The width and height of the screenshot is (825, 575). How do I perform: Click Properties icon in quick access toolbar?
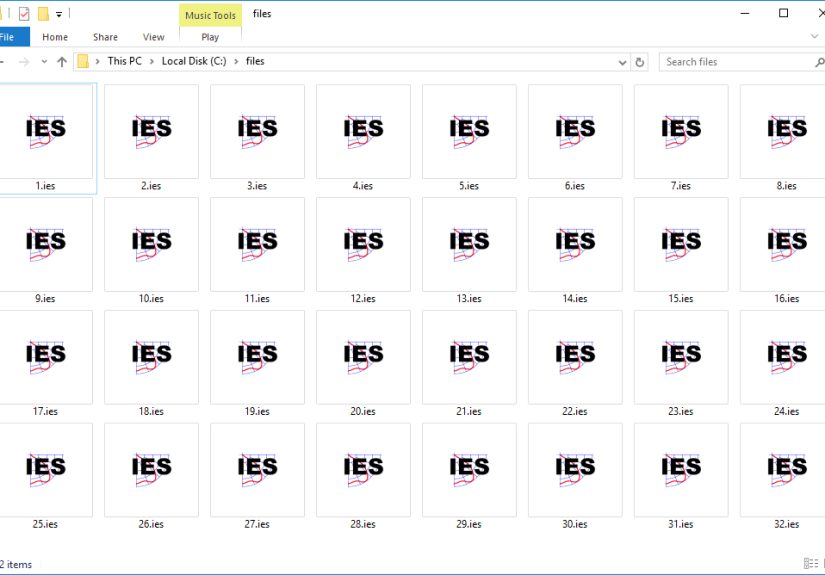pos(24,14)
